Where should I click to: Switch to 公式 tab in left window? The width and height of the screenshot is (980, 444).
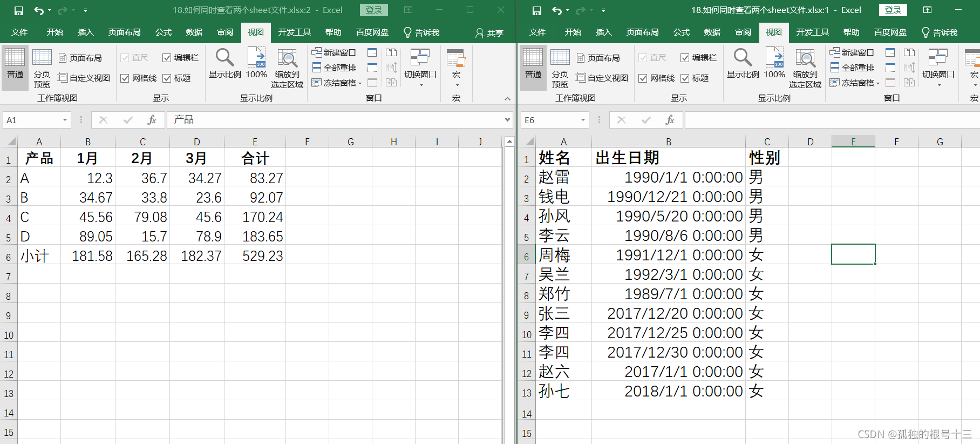pos(164,32)
